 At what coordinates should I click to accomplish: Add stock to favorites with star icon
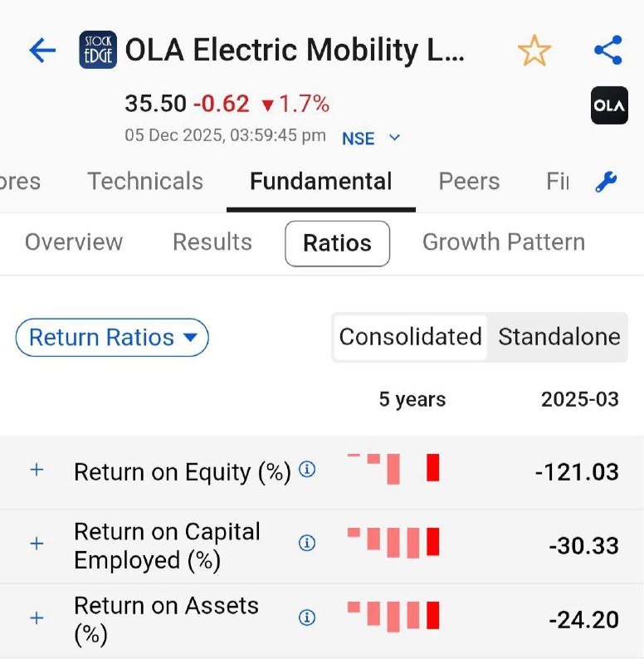pos(534,51)
